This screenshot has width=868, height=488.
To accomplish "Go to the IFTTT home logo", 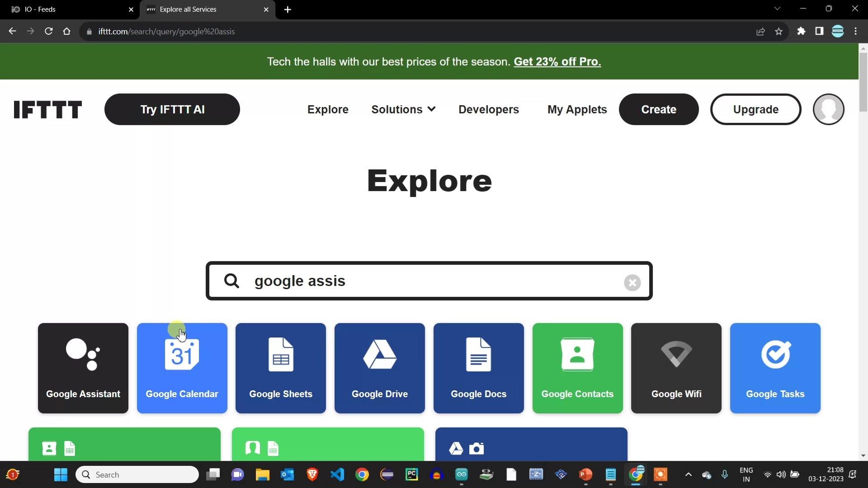I will (x=47, y=109).
